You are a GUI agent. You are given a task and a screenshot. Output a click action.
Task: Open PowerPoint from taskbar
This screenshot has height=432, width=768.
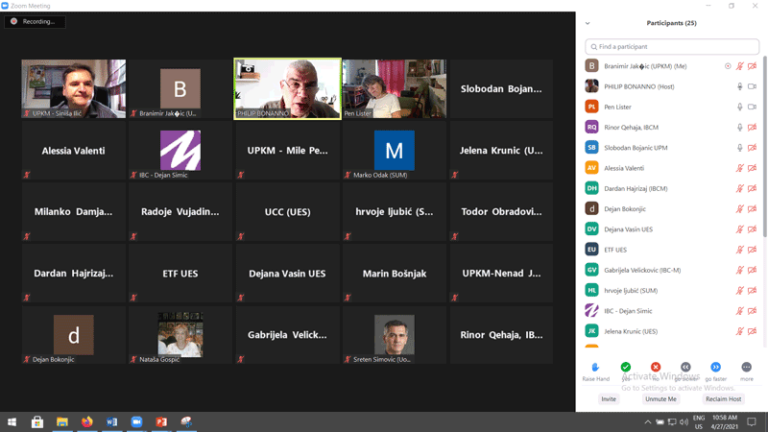161,422
